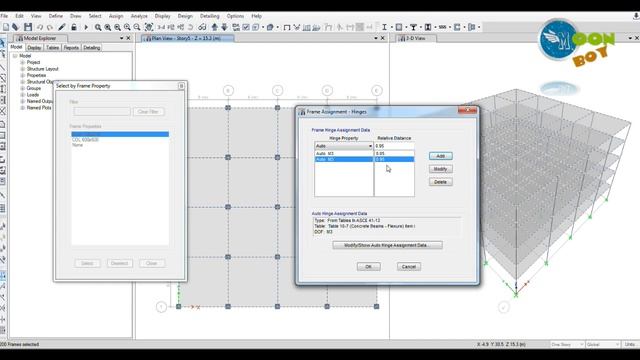Click the Run Analysis play arrow
Viewport: 640px width, 360px height.
86,27
